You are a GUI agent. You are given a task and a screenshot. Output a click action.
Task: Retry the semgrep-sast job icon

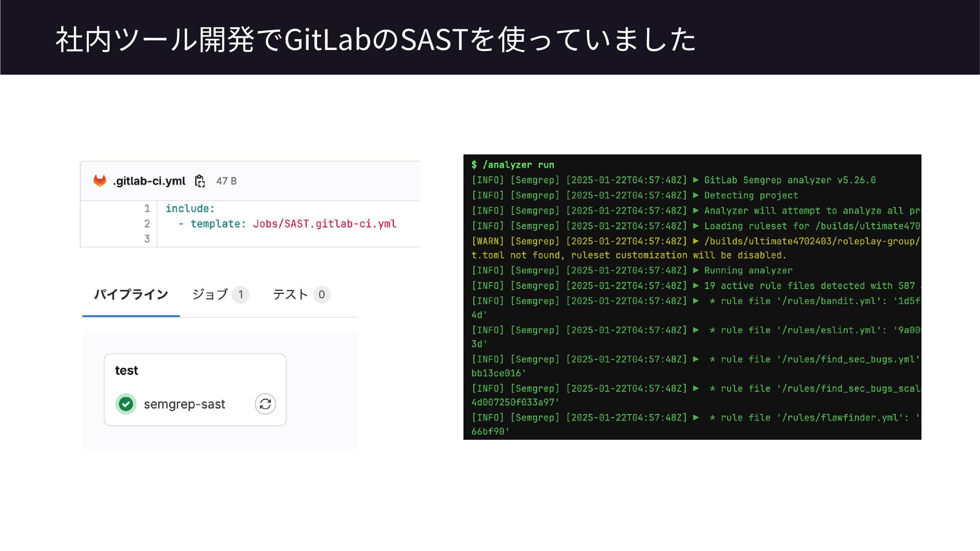[265, 404]
